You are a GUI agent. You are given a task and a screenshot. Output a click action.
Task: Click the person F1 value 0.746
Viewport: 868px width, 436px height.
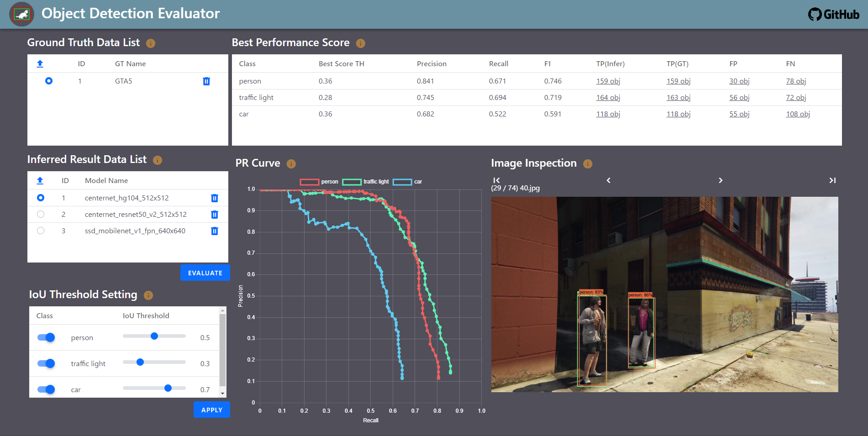pyautogui.click(x=552, y=81)
